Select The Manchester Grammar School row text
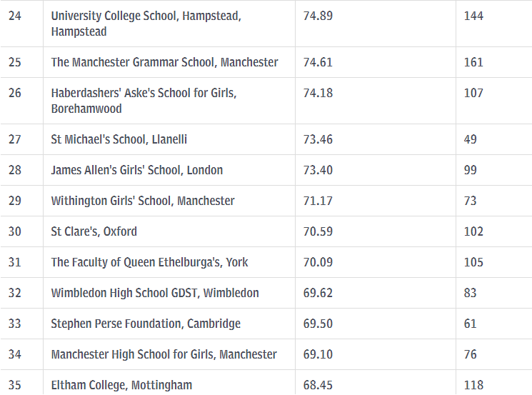Screen dimensions: 532x395 [x=164, y=62]
